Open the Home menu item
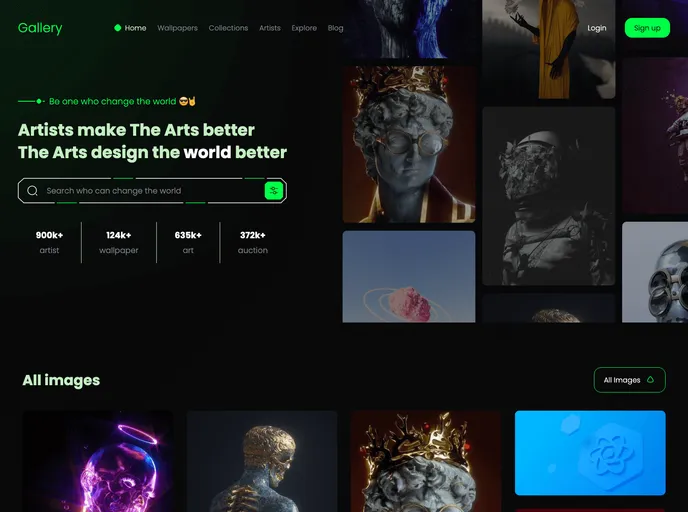688x512 pixels. pyautogui.click(x=135, y=28)
